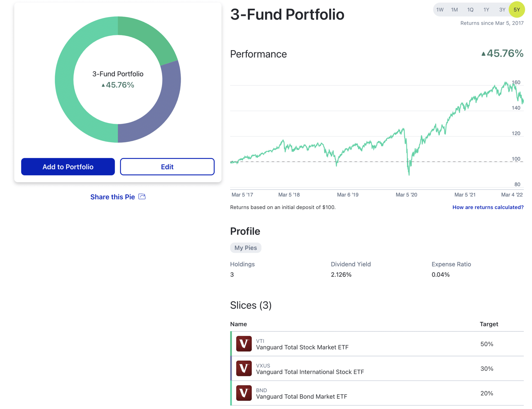
Task: Click the Target column header
Action: [x=489, y=324]
